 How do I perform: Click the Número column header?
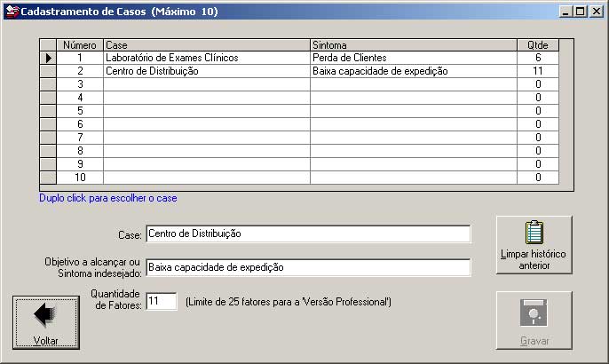[x=80, y=44]
